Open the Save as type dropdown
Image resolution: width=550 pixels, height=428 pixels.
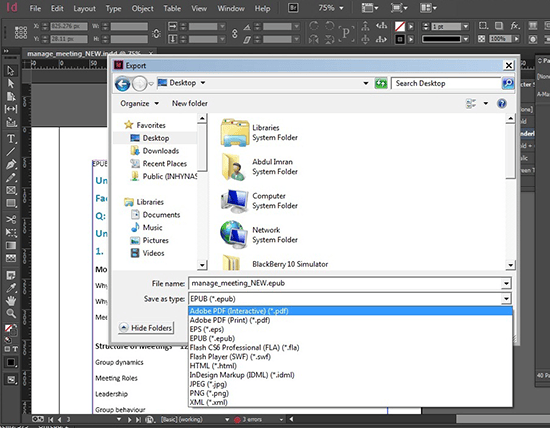pyautogui.click(x=506, y=299)
